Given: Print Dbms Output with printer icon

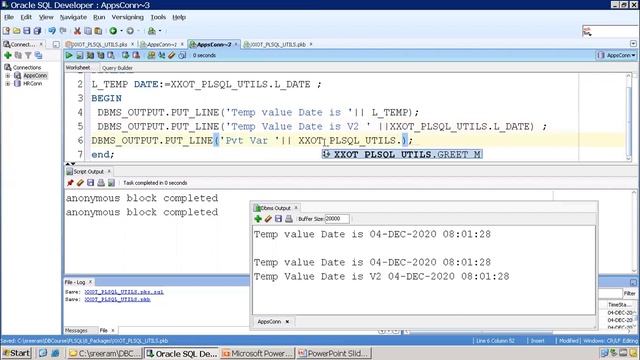Looking at the screenshot, I should pyautogui.click(x=289, y=219).
